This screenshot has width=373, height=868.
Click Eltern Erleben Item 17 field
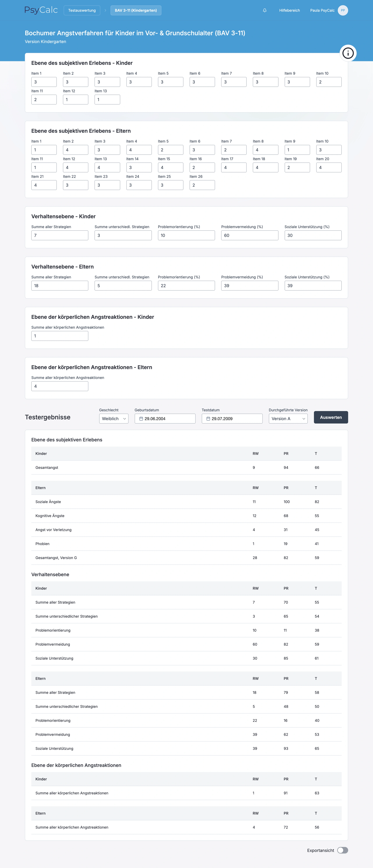(x=234, y=168)
